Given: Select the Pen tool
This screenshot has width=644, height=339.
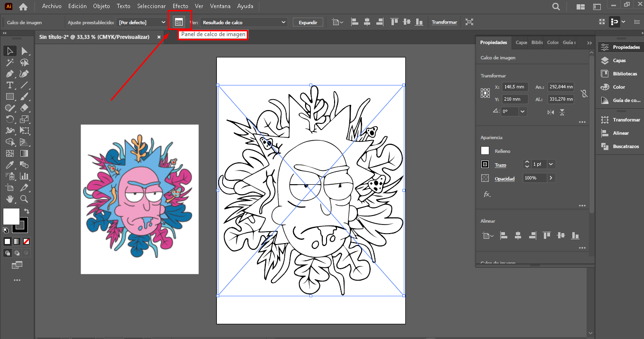Looking at the screenshot, I should (9, 74).
